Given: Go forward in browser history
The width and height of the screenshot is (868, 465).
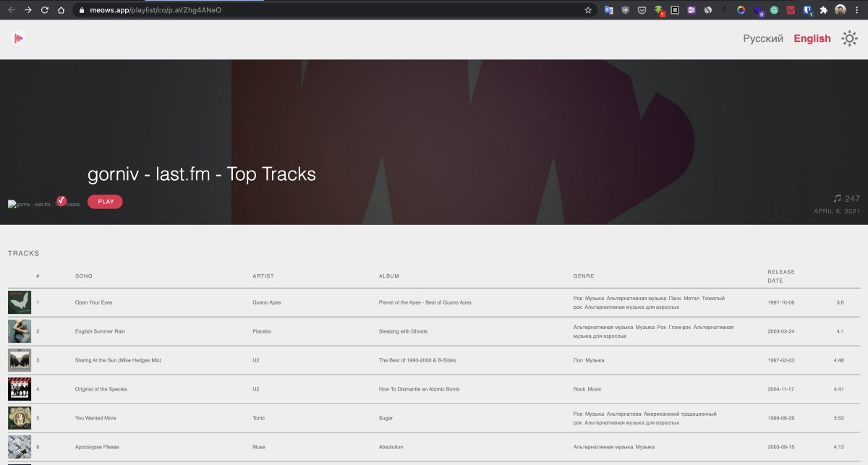Looking at the screenshot, I should [x=27, y=10].
